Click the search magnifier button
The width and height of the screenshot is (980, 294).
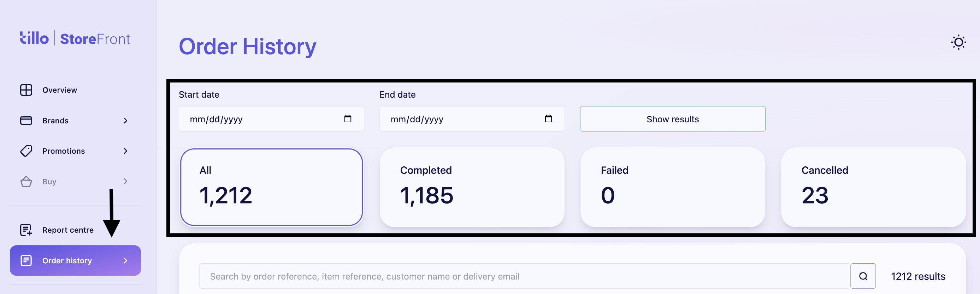click(862, 276)
